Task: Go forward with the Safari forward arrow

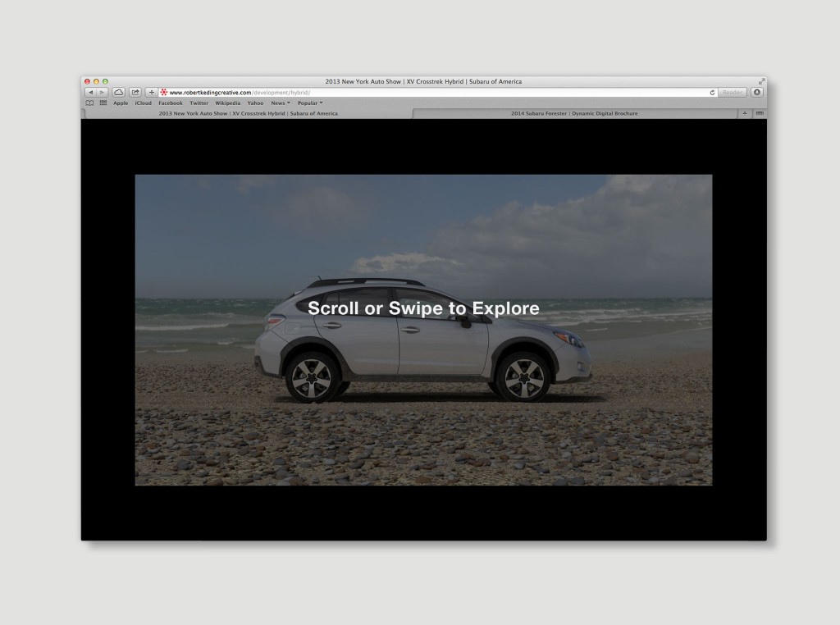Action: (x=102, y=93)
